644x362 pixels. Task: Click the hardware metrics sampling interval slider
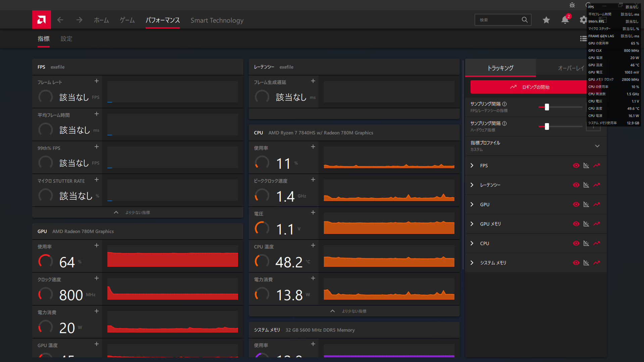(547, 126)
